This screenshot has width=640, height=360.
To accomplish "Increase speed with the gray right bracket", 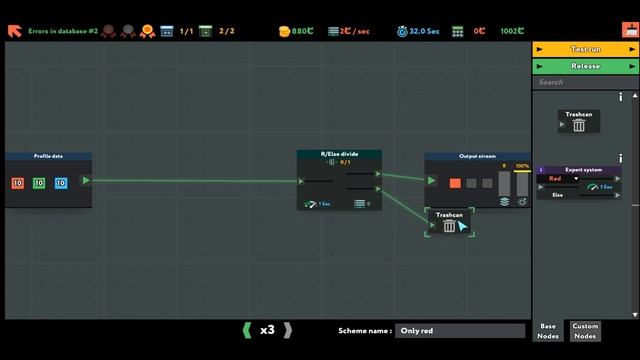I will 288,330.
